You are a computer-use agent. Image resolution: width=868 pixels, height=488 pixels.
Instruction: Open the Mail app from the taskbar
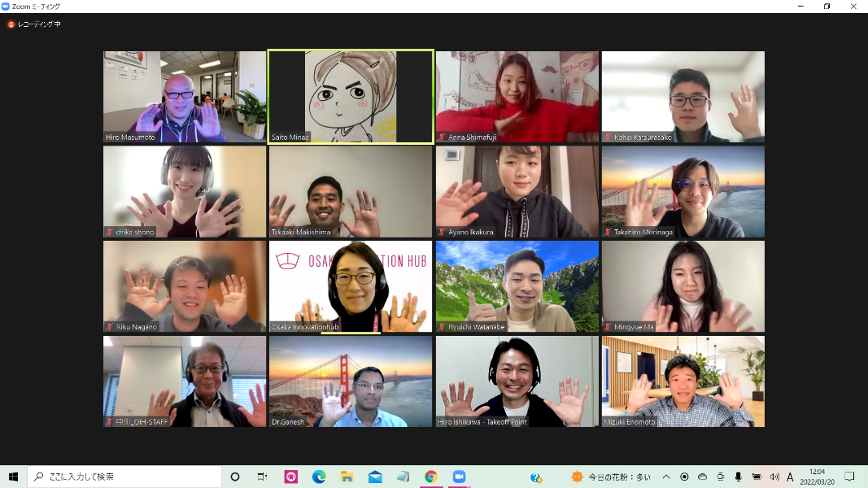click(375, 477)
